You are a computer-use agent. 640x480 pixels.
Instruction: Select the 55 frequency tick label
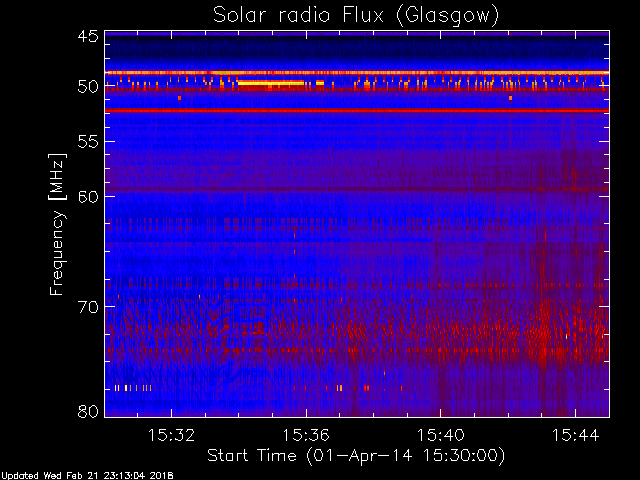[88, 142]
